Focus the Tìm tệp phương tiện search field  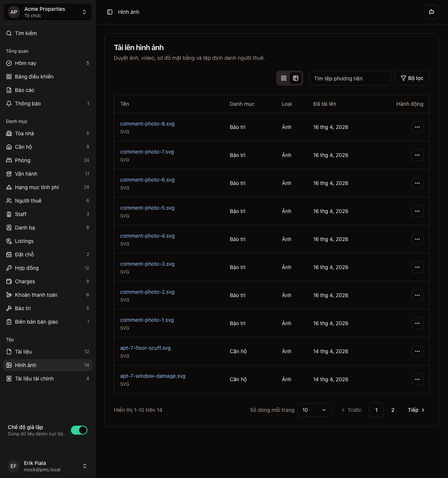350,78
